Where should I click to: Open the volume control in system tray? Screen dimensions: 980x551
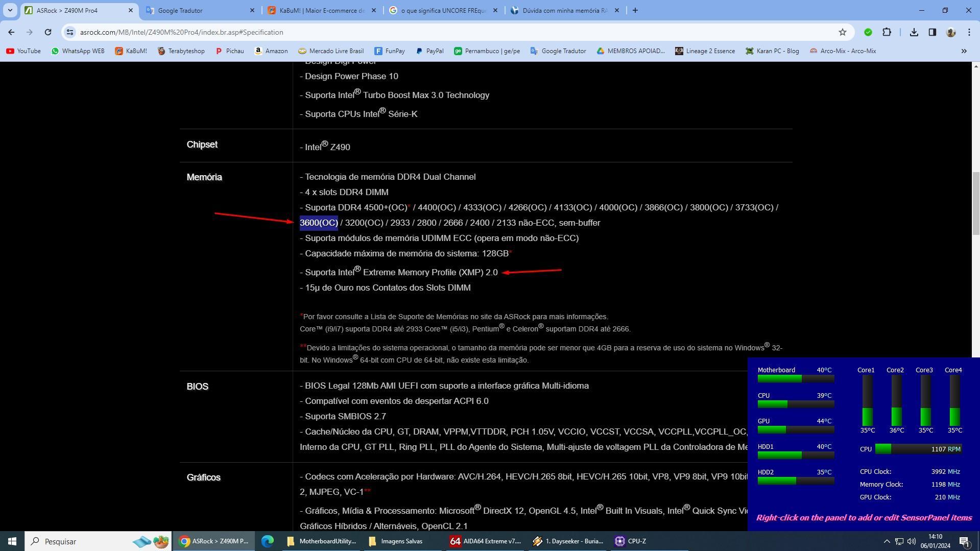pyautogui.click(x=912, y=541)
